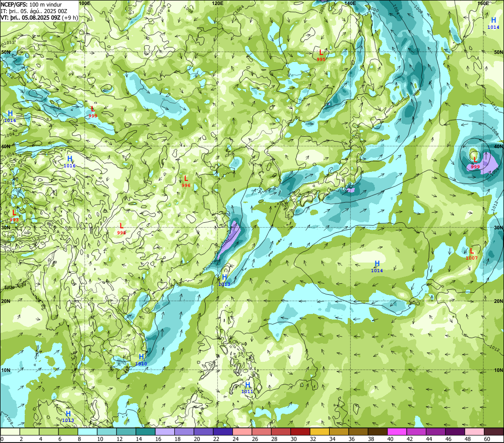
Task: Click the lavender 16–18 legend swatch
Action: [x=165, y=431]
